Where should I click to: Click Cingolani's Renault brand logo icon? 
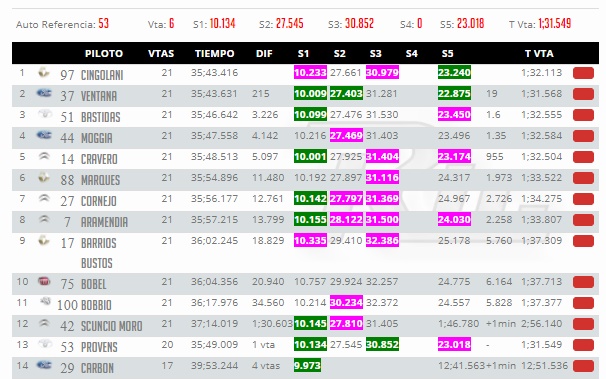[x=44, y=72]
